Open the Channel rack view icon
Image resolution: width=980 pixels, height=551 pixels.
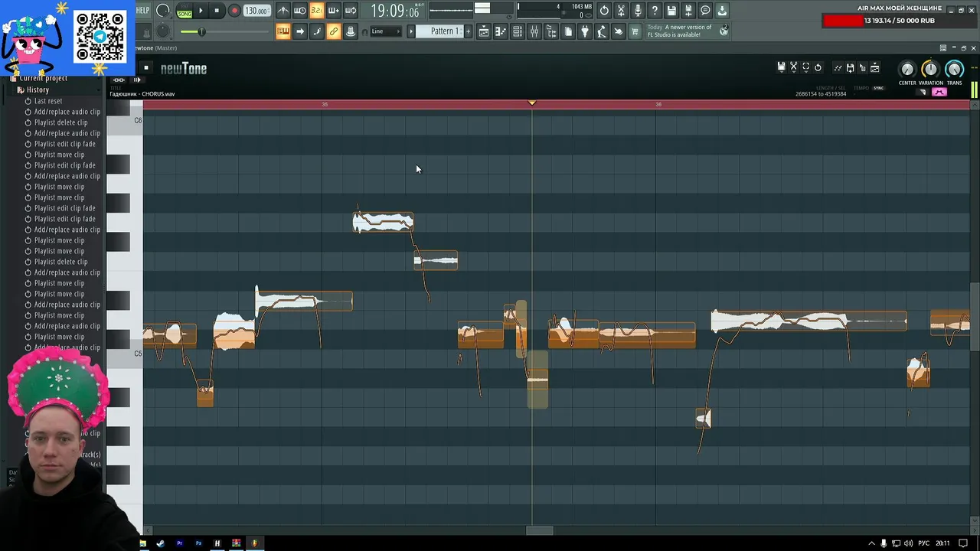pyautogui.click(x=518, y=31)
